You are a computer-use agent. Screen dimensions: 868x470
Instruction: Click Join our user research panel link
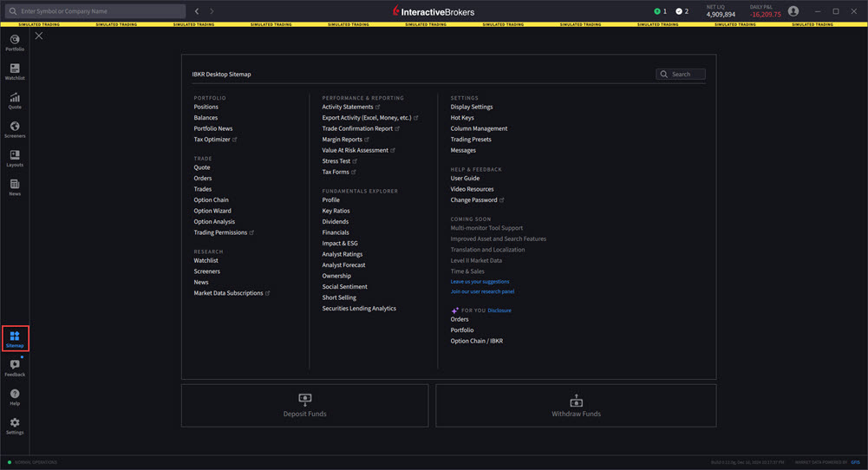pos(482,291)
